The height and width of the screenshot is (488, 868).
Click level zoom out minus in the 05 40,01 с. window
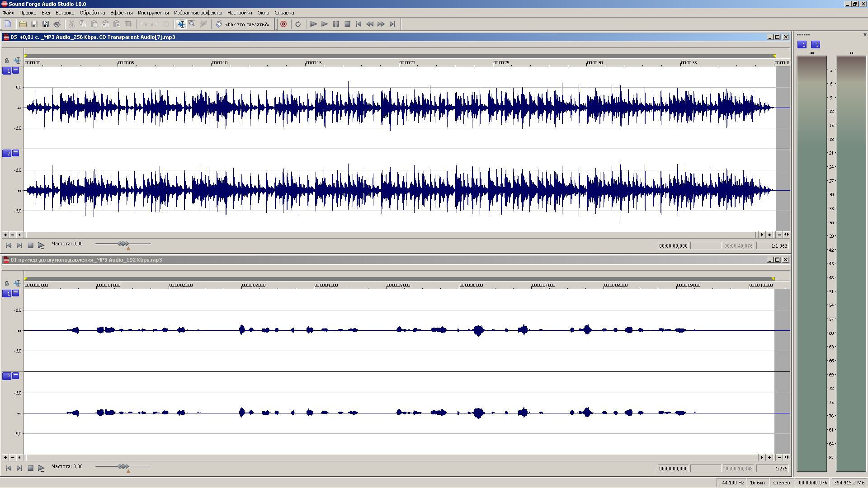13,235
